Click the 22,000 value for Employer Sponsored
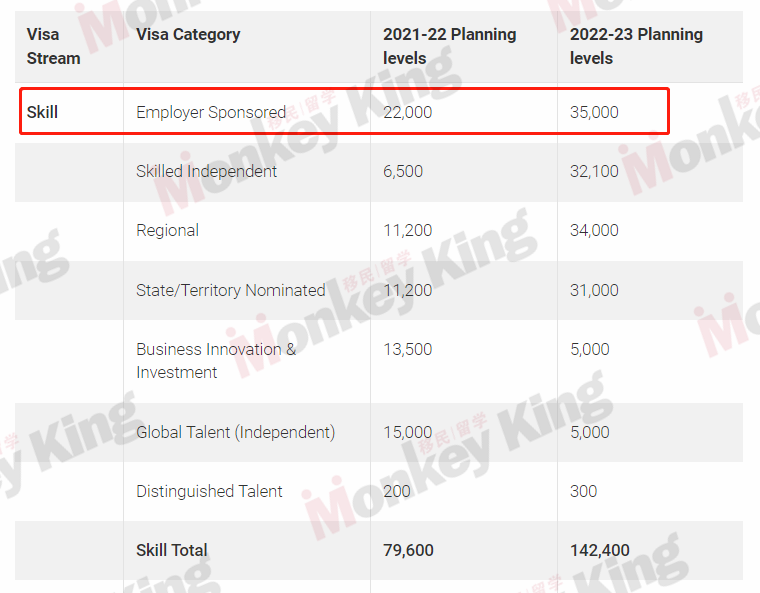Image resolution: width=760 pixels, height=593 pixels. point(408,112)
